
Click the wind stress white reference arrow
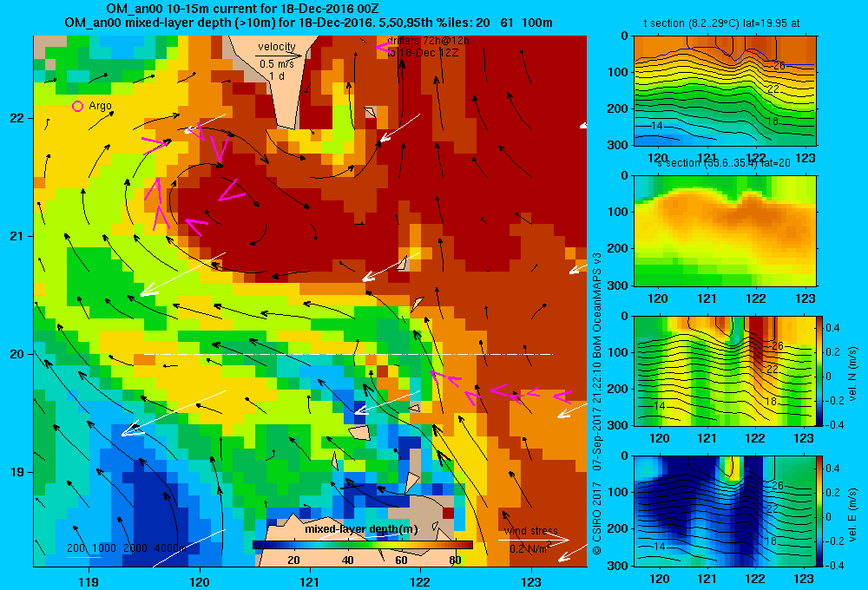[534, 540]
